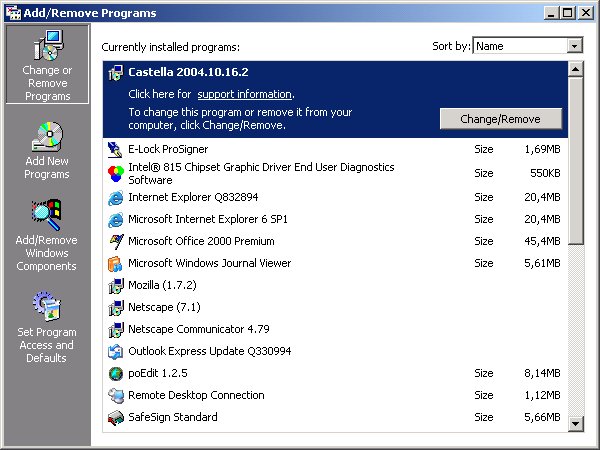Image resolution: width=600 pixels, height=450 pixels.
Task: Open the support information link
Action: tap(245, 94)
